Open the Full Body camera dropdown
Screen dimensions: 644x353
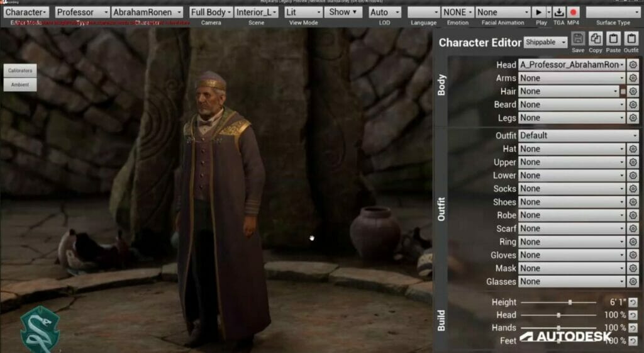tap(211, 12)
